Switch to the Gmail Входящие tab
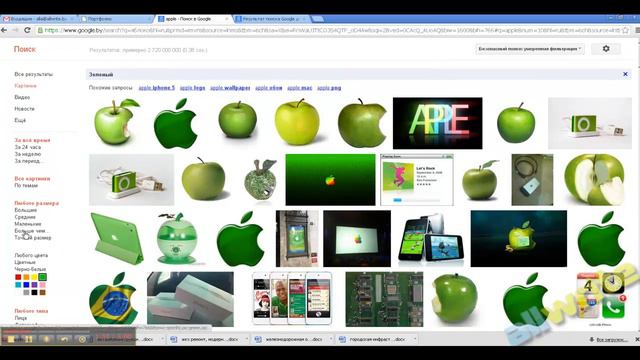Viewport: 640px width, 360px height. (x=38, y=19)
